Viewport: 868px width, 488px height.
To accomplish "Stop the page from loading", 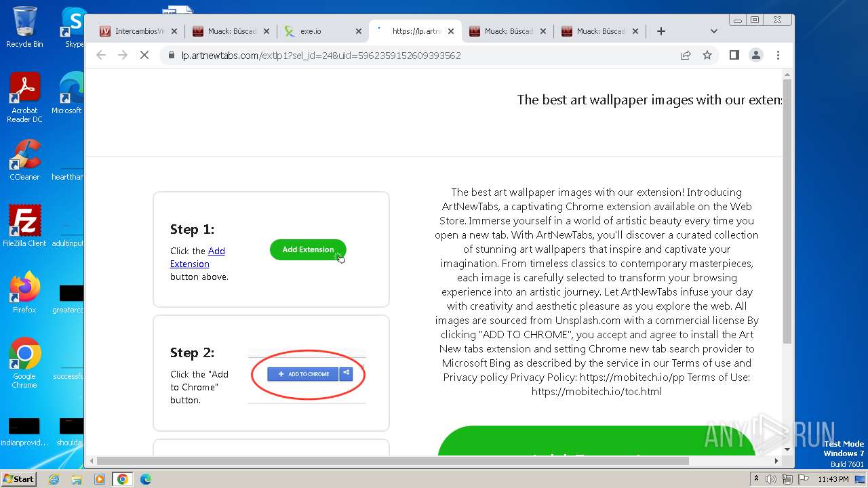I will coord(144,56).
